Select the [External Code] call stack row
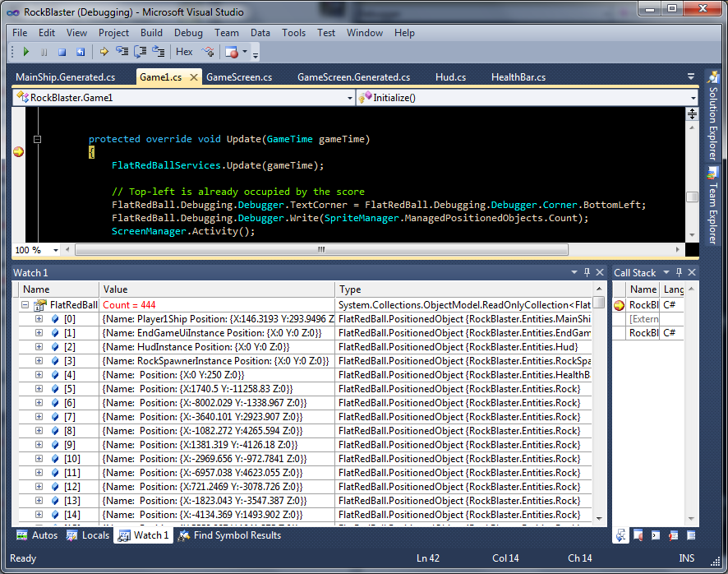The width and height of the screenshot is (728, 574). pyautogui.click(x=647, y=319)
